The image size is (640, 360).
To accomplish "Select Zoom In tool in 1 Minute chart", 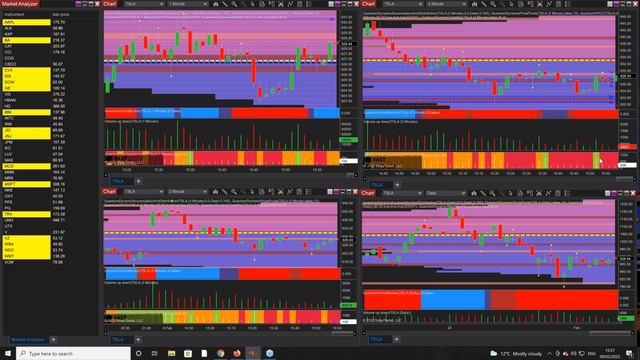I will 234,4.
